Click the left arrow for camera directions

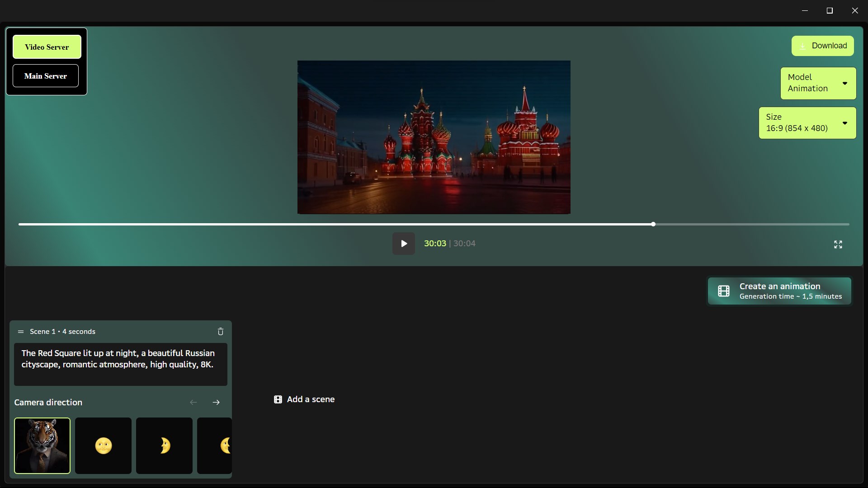point(193,402)
